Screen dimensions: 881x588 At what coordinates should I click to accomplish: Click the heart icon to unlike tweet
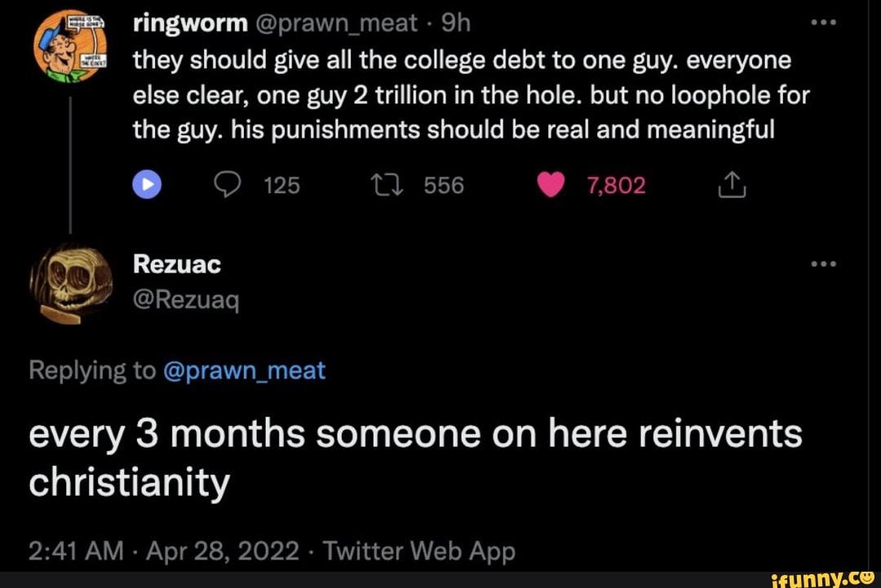[x=551, y=184]
